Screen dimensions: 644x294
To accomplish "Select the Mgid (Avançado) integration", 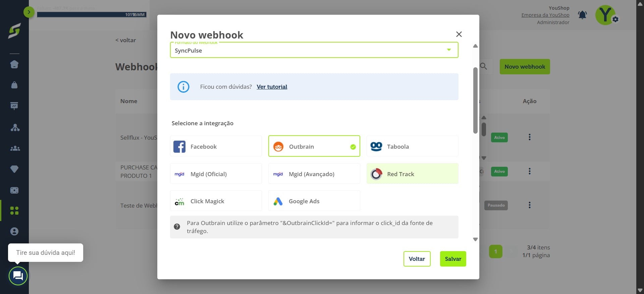I will pyautogui.click(x=314, y=174).
